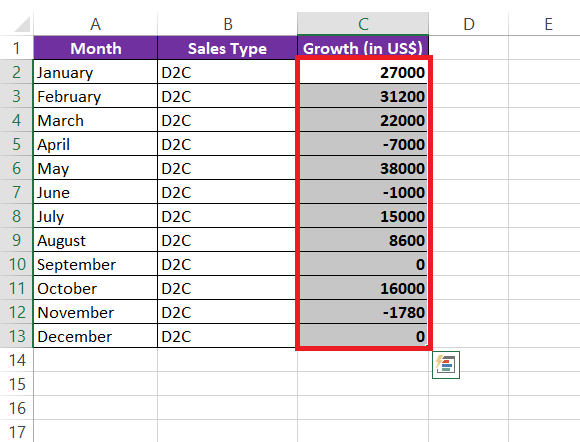Click column B header
This screenshot has width=580, height=442.
(x=227, y=24)
